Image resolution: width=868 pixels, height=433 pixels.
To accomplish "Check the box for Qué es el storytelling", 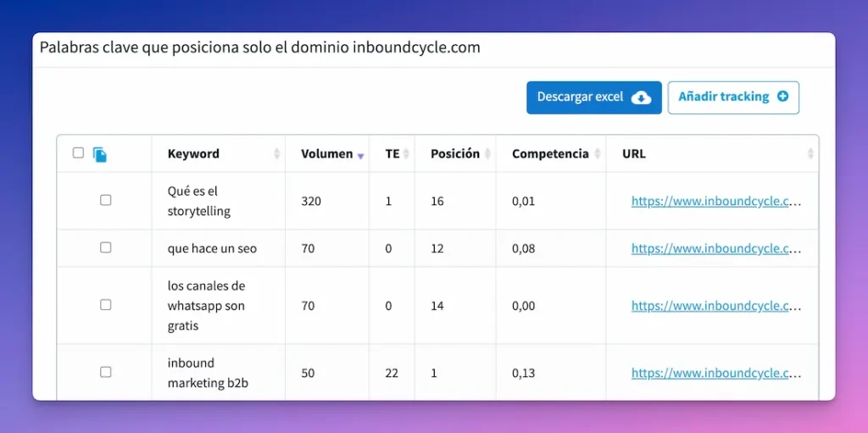I will (105, 201).
